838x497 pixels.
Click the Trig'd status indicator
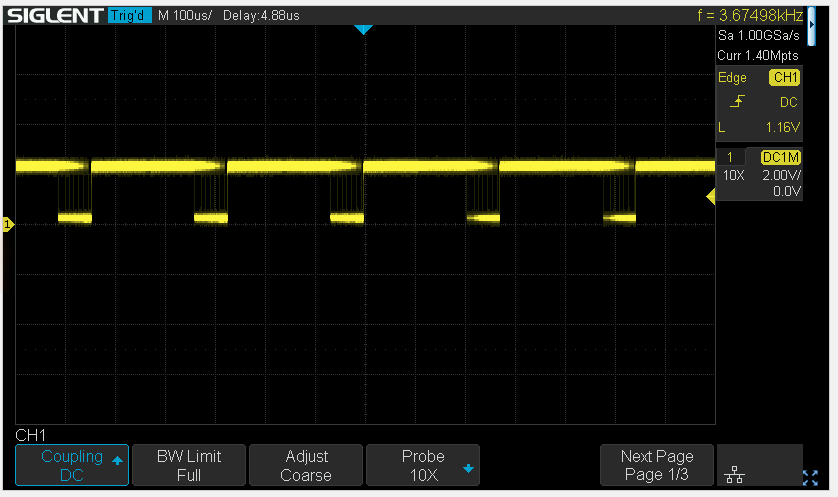(129, 15)
